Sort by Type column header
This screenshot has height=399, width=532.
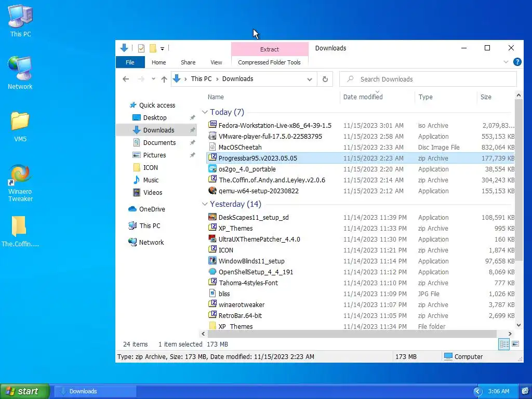pyautogui.click(x=446, y=97)
